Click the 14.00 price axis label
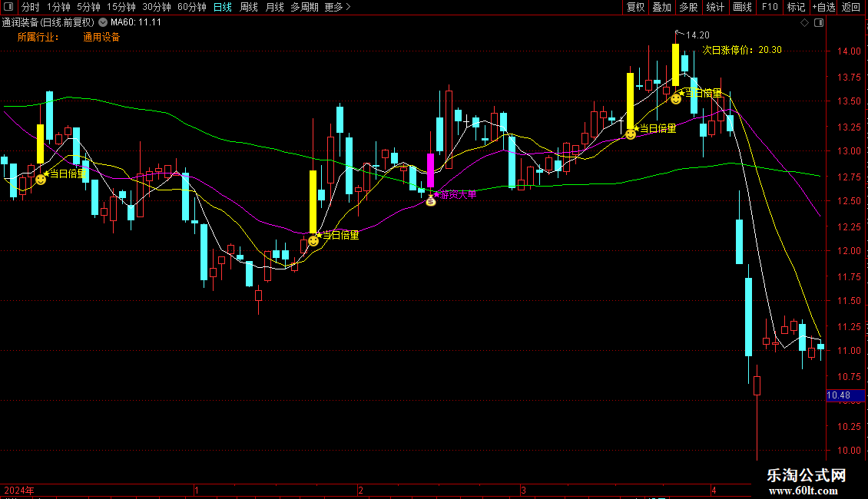Image resolution: width=868 pixels, height=499 pixels. click(849, 51)
